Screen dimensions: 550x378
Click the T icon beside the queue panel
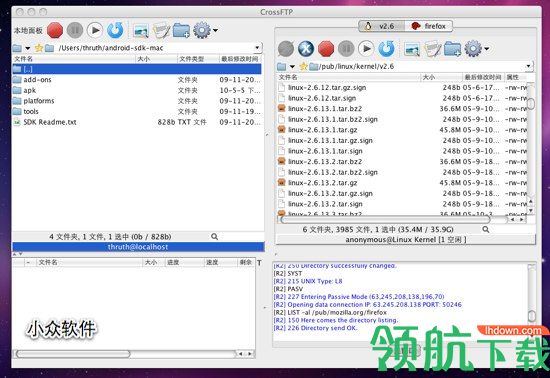pyautogui.click(x=259, y=263)
